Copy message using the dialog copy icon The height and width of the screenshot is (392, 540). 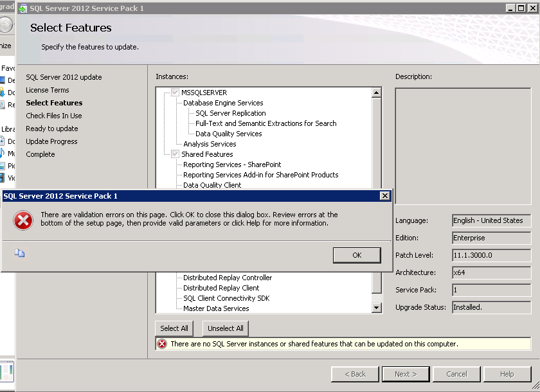[x=20, y=253]
